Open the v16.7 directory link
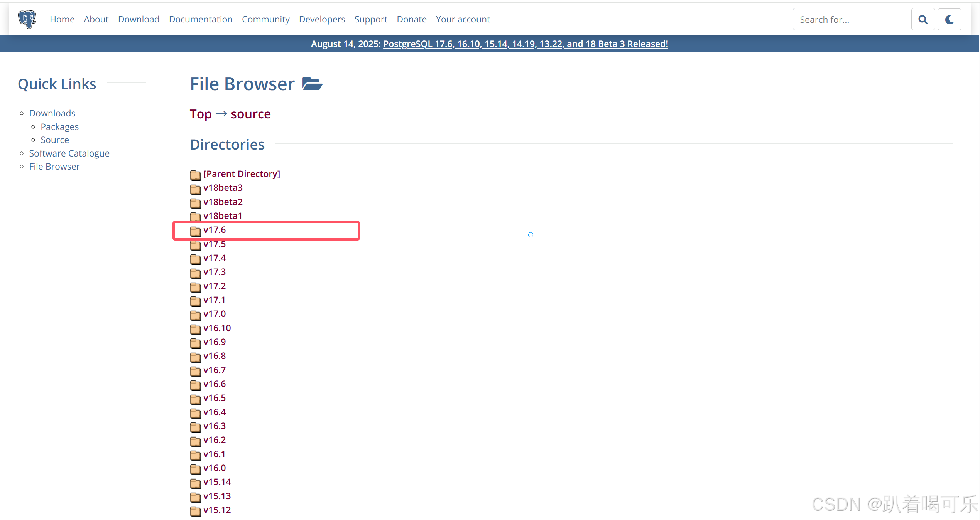The width and height of the screenshot is (980, 520). pyautogui.click(x=215, y=370)
